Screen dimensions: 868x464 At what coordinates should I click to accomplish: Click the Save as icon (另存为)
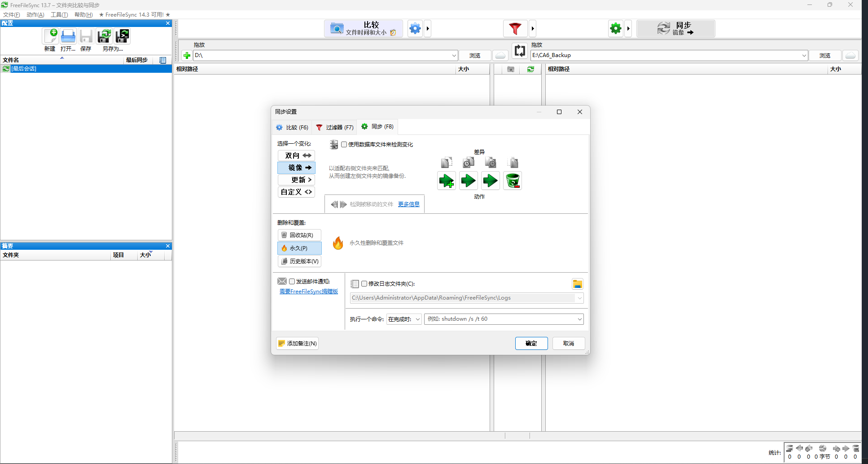tap(104, 36)
